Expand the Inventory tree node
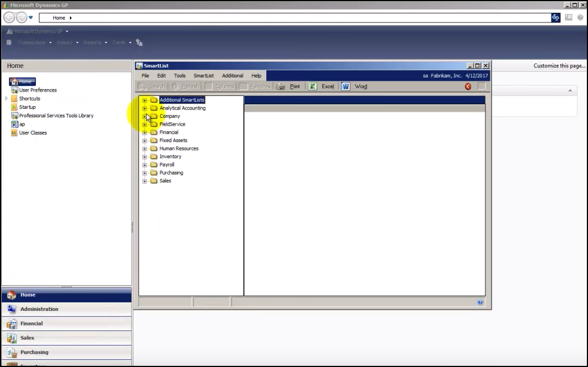Viewport: 588px width, 367px height. [145, 157]
